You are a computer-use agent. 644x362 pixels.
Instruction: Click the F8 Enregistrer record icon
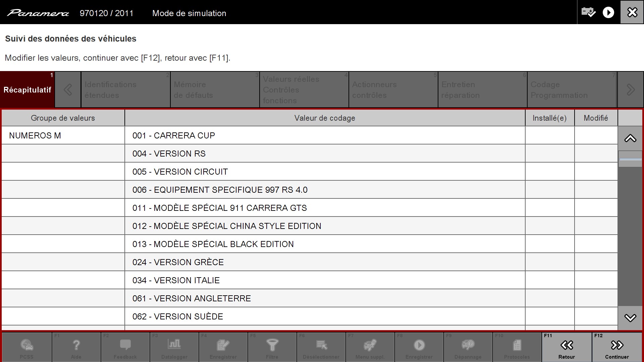pos(419,347)
